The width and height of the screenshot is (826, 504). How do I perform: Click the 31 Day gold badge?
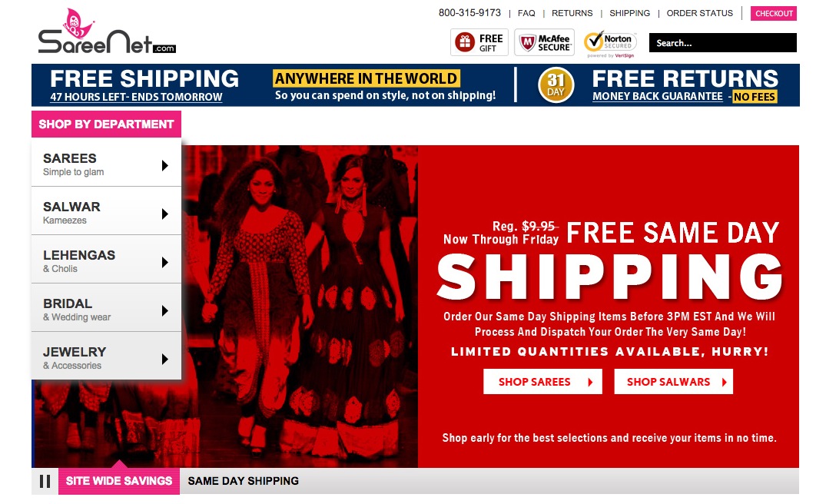coord(556,85)
